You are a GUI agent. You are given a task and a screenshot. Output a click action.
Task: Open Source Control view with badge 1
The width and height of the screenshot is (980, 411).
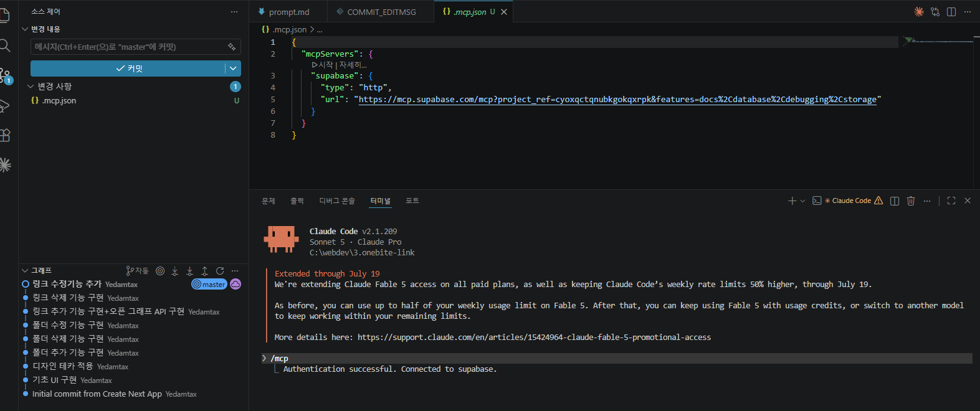point(5,76)
